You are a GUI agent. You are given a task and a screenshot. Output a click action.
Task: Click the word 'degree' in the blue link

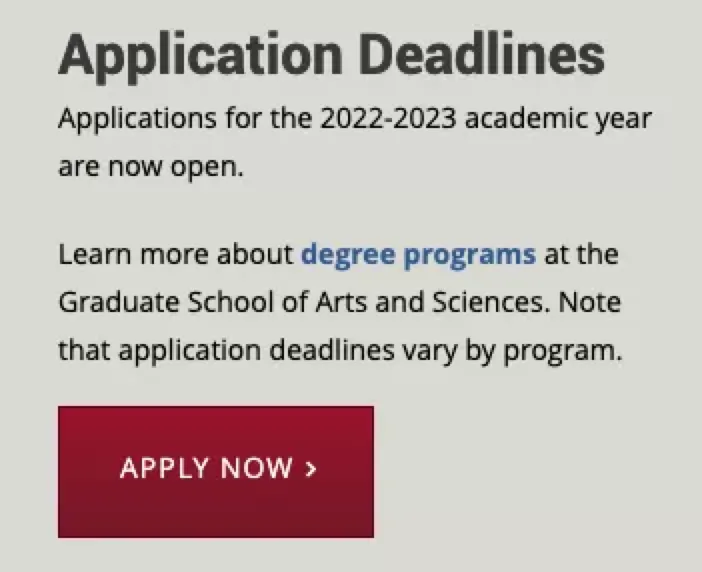click(350, 254)
